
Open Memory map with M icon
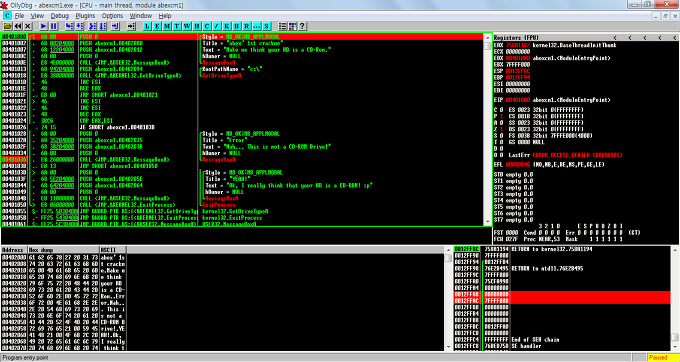(167, 26)
